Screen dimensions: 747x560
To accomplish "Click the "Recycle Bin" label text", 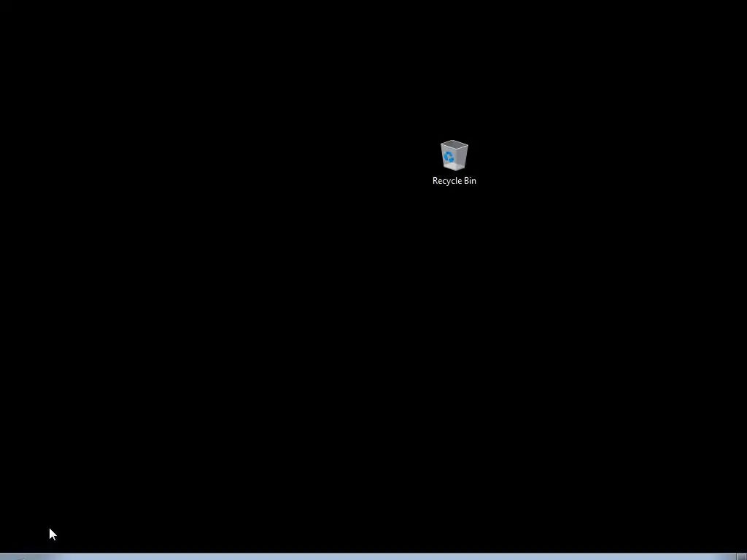I will [454, 181].
